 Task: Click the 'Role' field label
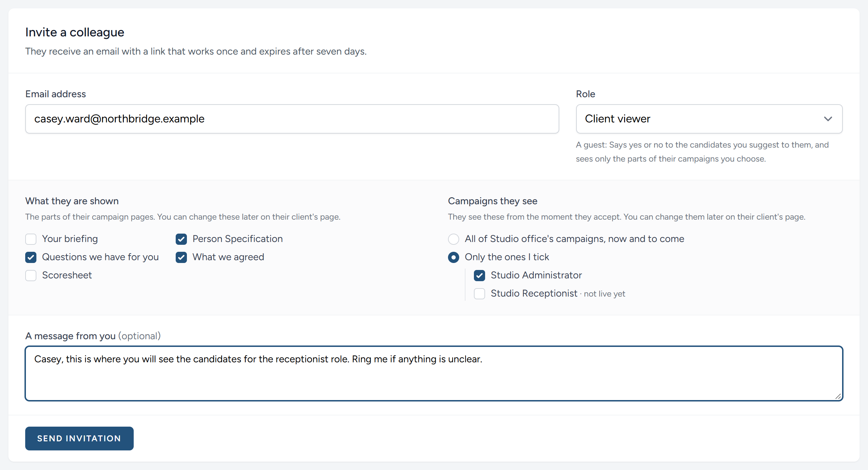click(586, 94)
